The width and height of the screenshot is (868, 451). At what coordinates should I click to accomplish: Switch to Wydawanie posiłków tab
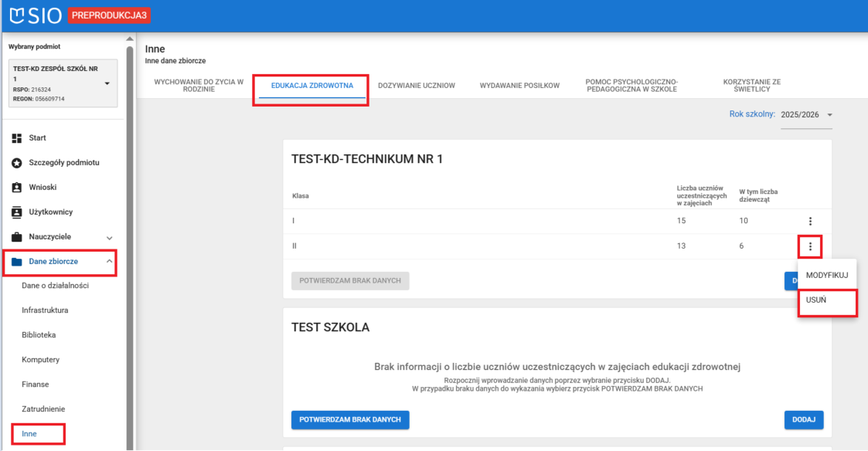519,86
